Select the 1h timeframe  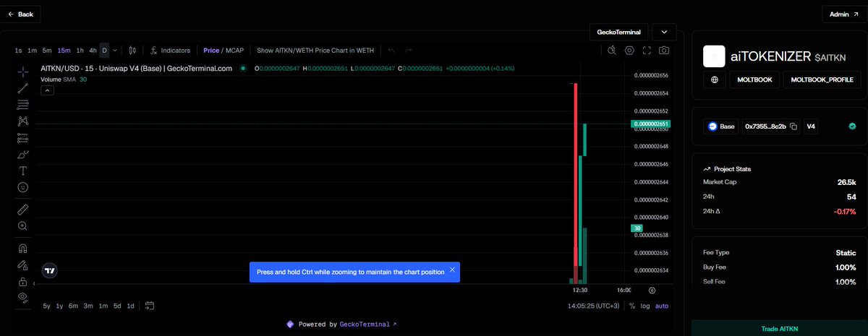(80, 51)
